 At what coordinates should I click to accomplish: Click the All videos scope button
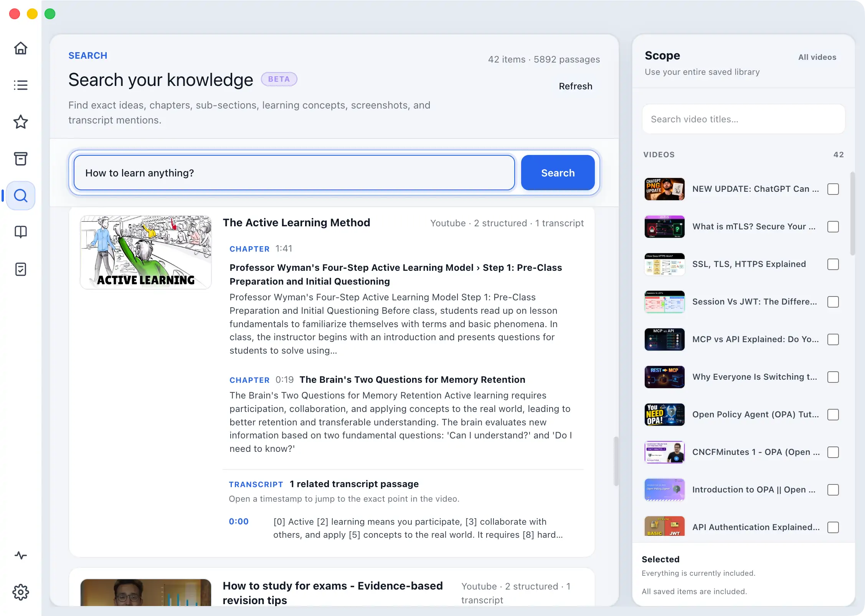817,57
